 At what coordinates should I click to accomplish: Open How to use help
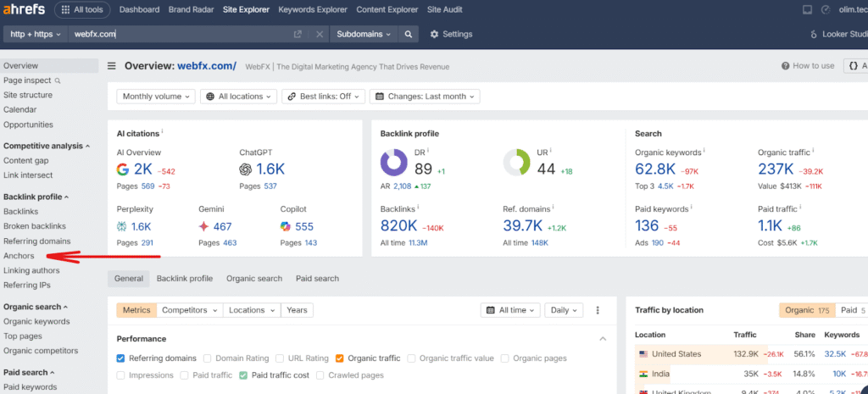click(808, 66)
